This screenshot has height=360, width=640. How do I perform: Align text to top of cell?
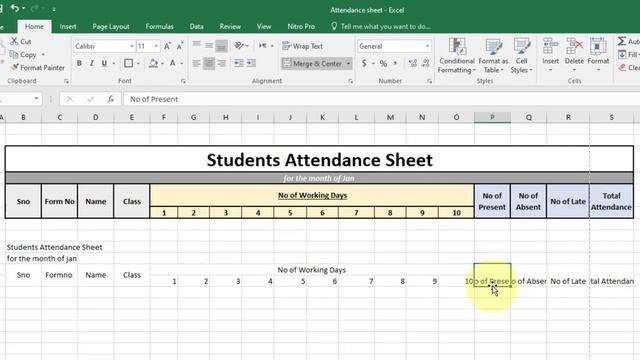click(x=196, y=45)
